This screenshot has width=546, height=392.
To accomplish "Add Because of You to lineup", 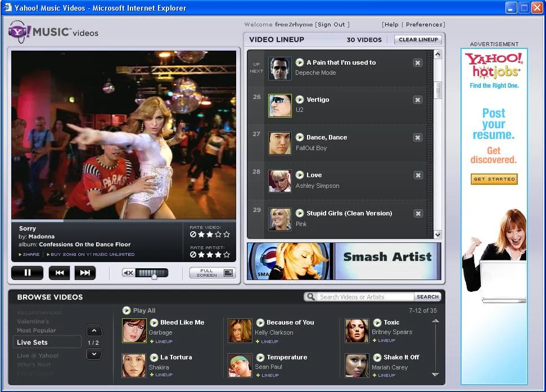I will [x=267, y=341].
